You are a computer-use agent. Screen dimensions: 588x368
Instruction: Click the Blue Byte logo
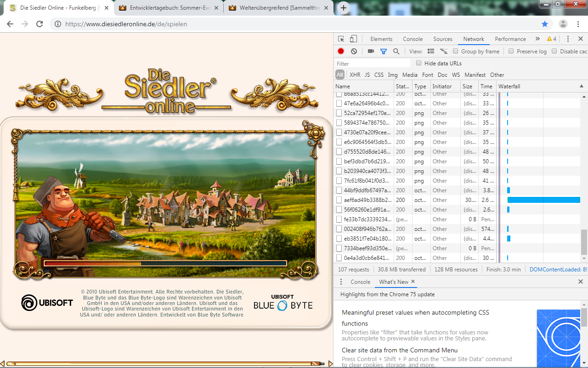[283, 302]
